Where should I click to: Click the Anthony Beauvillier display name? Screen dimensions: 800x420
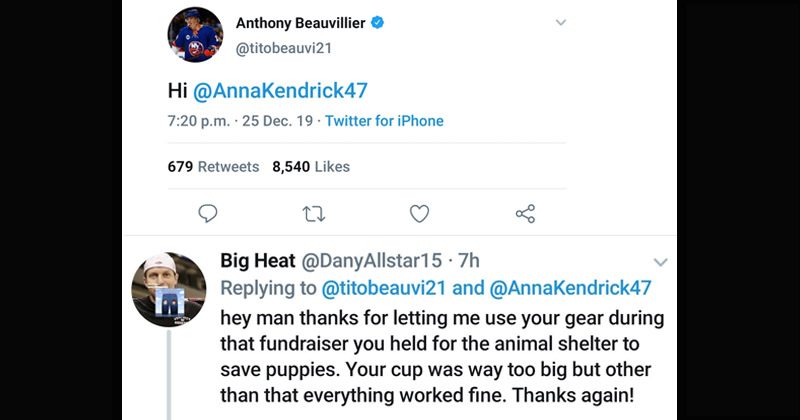point(301,22)
